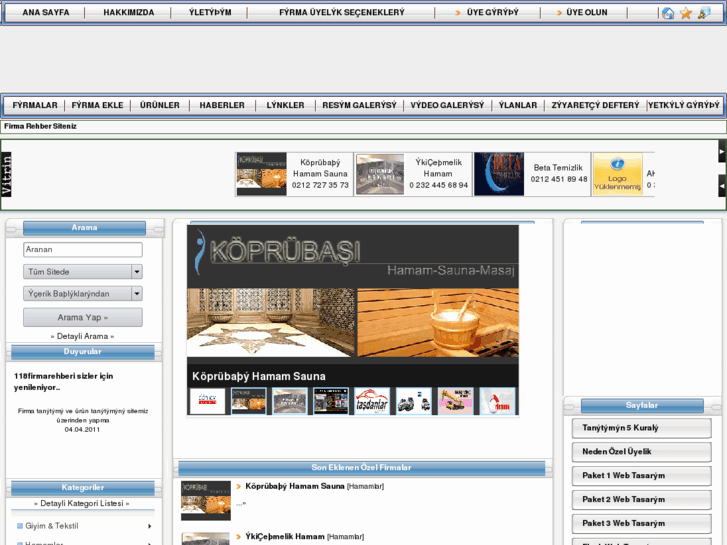Viewport: 727px width, 545px height.
Task: Click the 'Logo Yüklenmemiş' placeholder in Vitrin
Action: [x=618, y=174]
